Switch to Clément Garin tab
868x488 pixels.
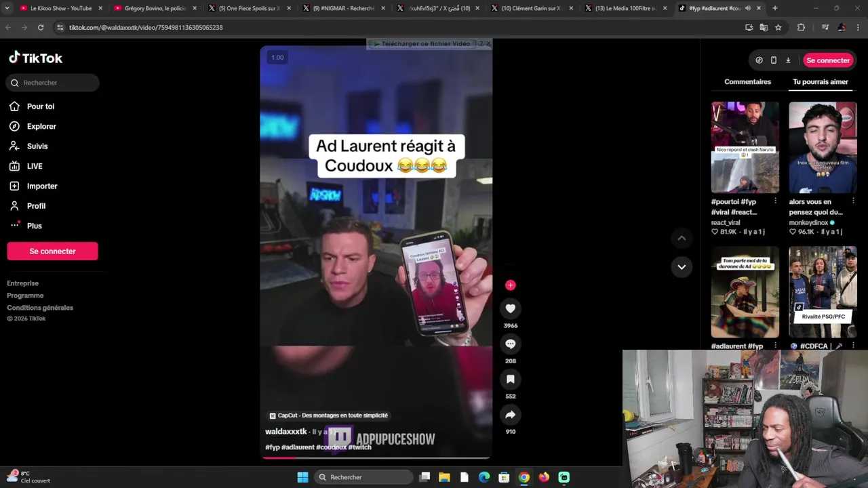tap(531, 8)
